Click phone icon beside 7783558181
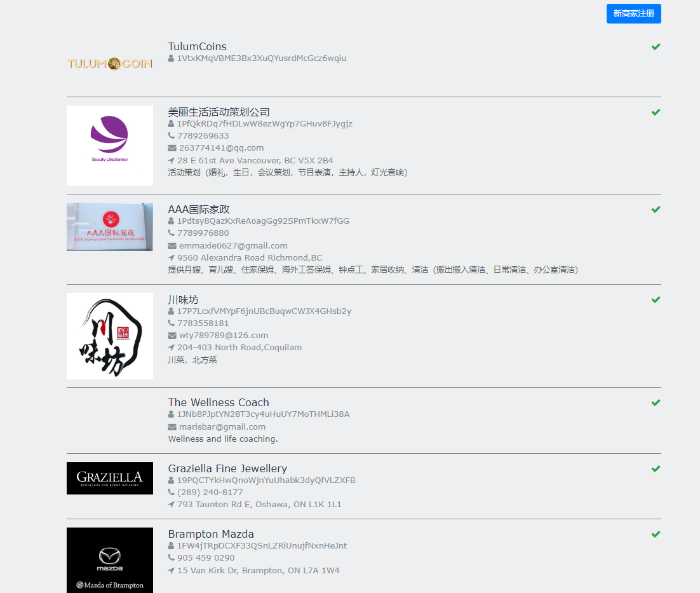 [171, 324]
